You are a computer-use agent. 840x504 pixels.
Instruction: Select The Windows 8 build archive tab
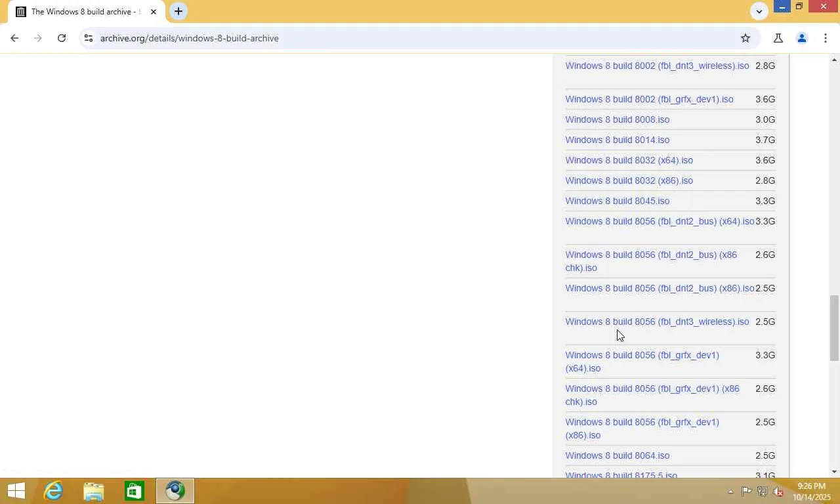(x=87, y=12)
